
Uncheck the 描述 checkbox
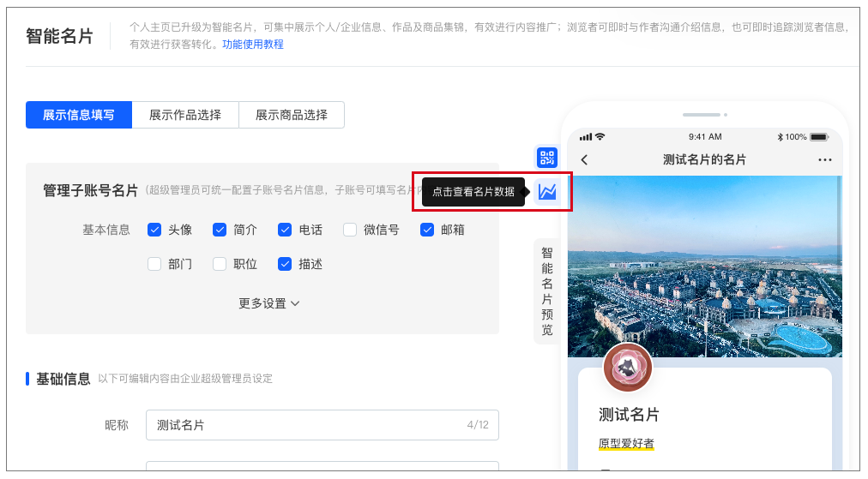pos(285,265)
